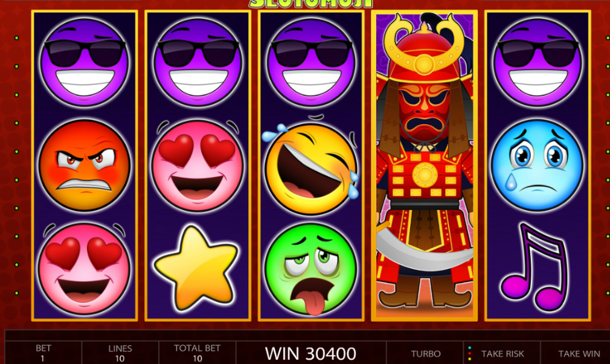Screen dimensions: 610x364
Task: Click the Win 30400 display
Action: tap(310, 354)
